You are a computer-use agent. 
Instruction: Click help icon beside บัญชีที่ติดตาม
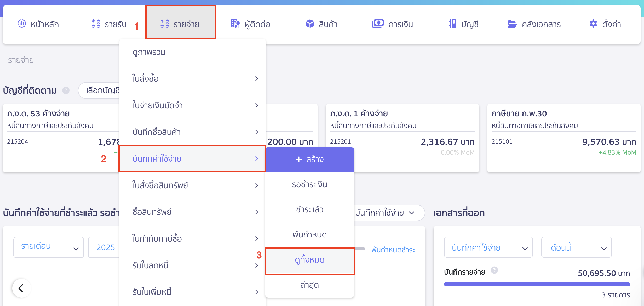point(66,90)
